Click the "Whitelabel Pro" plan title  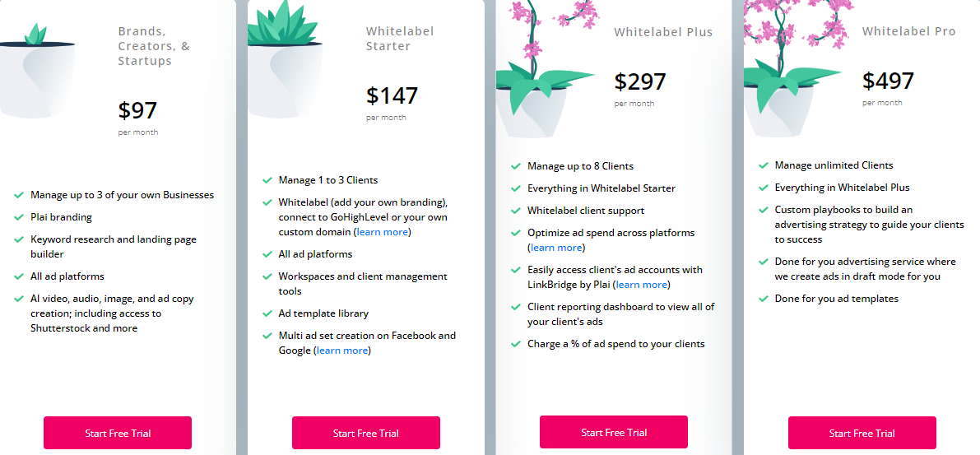pyautogui.click(x=908, y=31)
